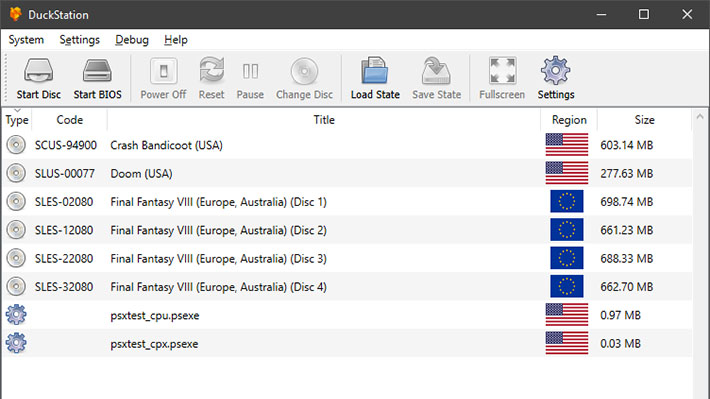
Task: Click the size value 688.33 MB
Action: (627, 259)
